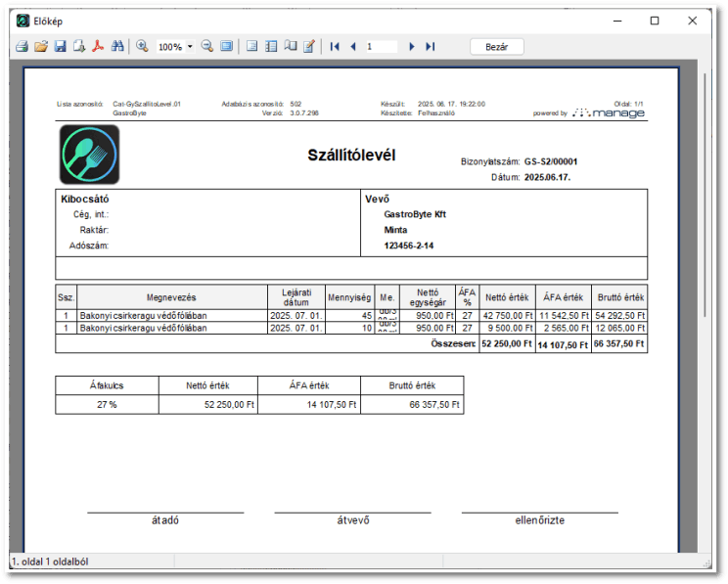Image resolution: width=728 pixels, height=584 pixels.
Task: Maximize the Előkép window
Action: click(655, 20)
